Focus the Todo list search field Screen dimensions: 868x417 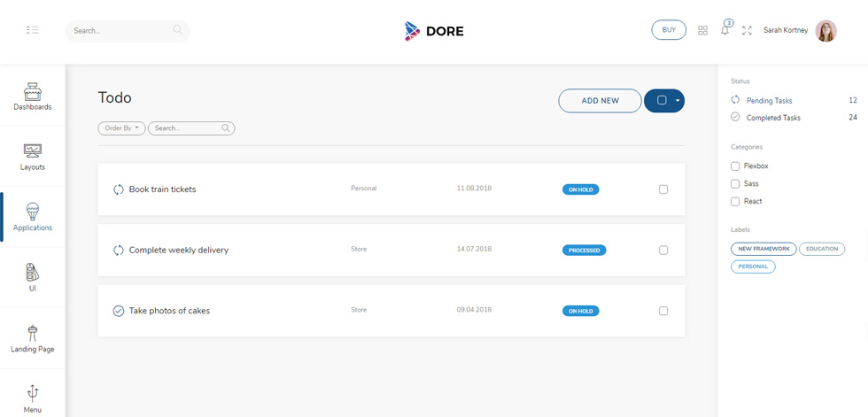pos(191,128)
